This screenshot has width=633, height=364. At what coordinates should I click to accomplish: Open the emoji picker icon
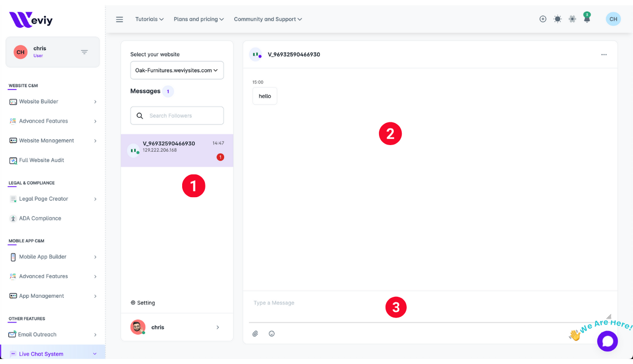[272, 334]
